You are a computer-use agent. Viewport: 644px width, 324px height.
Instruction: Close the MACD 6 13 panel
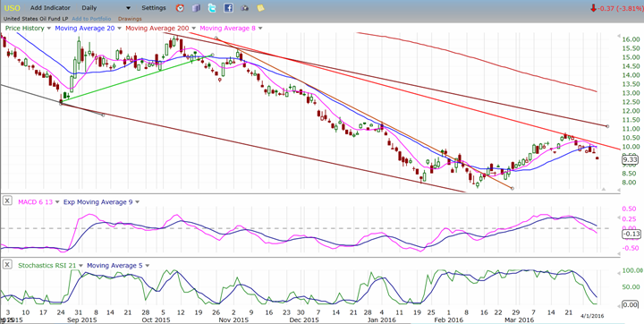pyautogui.click(x=7, y=200)
